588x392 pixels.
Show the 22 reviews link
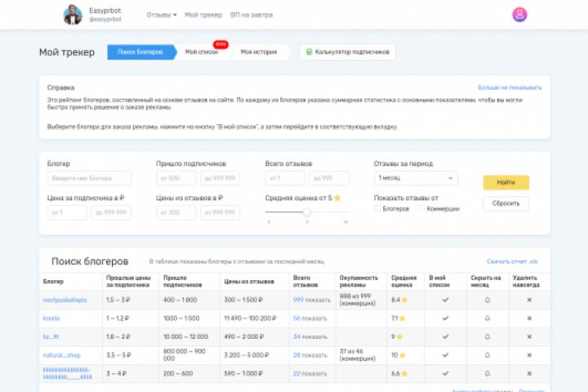(310, 373)
